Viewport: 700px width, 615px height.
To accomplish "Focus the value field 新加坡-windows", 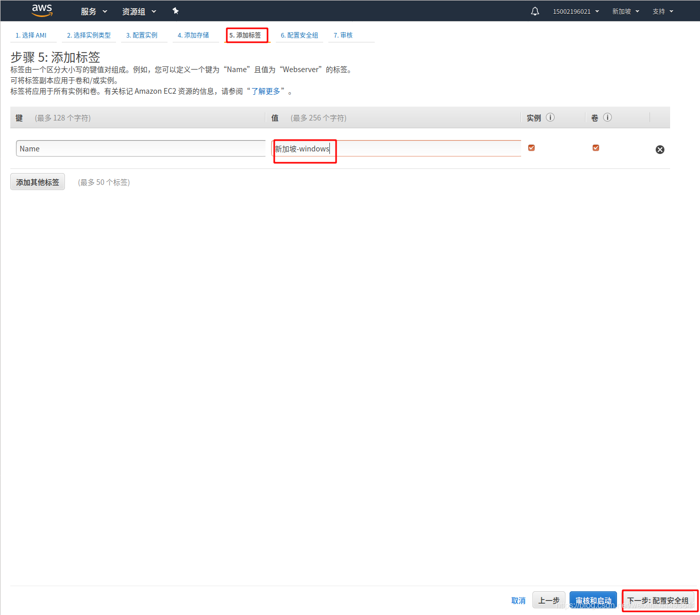I will (396, 148).
